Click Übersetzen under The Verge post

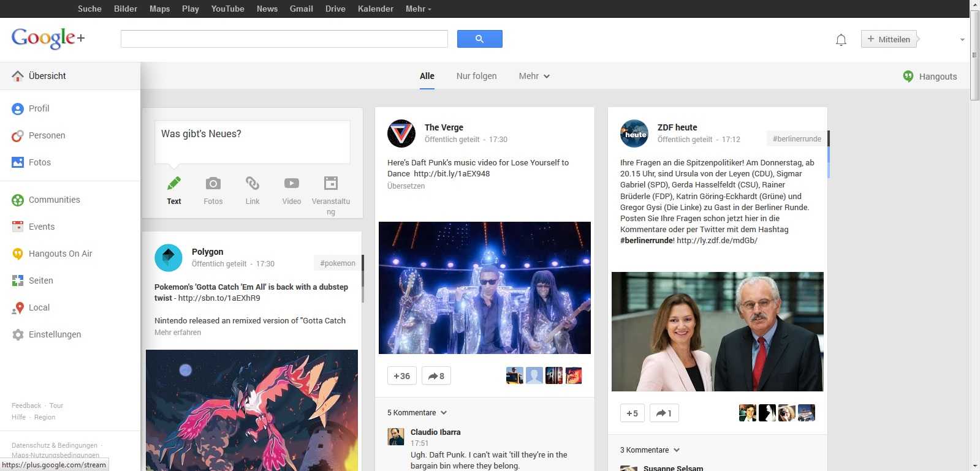point(406,186)
